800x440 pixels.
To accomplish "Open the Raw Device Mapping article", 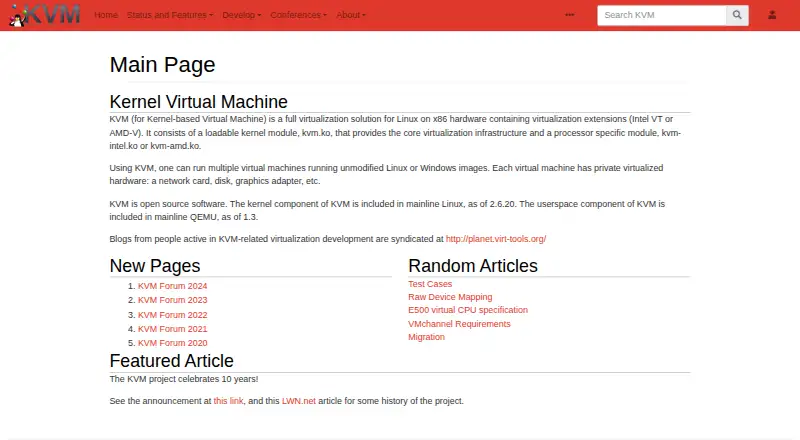I will (450, 297).
